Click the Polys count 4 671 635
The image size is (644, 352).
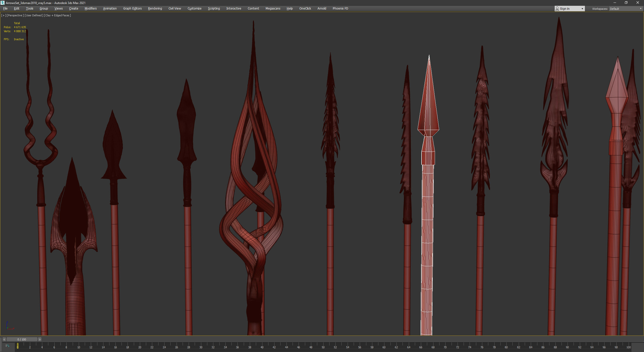tap(20, 27)
